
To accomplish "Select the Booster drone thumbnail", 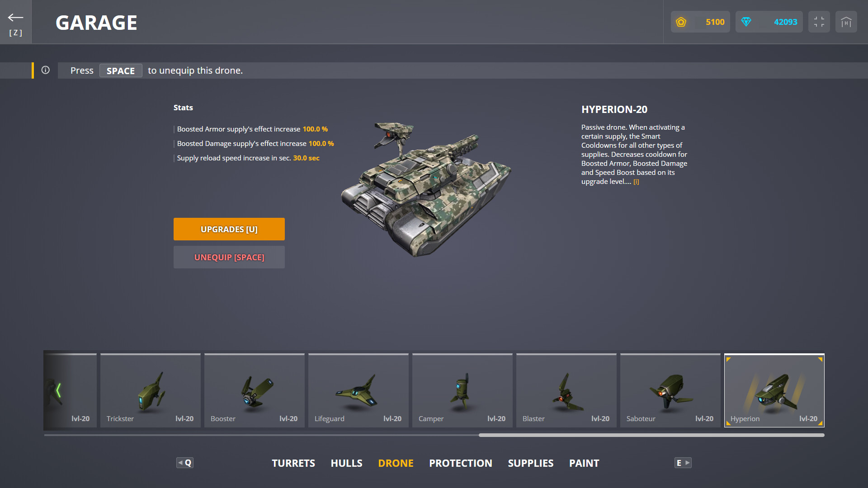I will pos(254,390).
